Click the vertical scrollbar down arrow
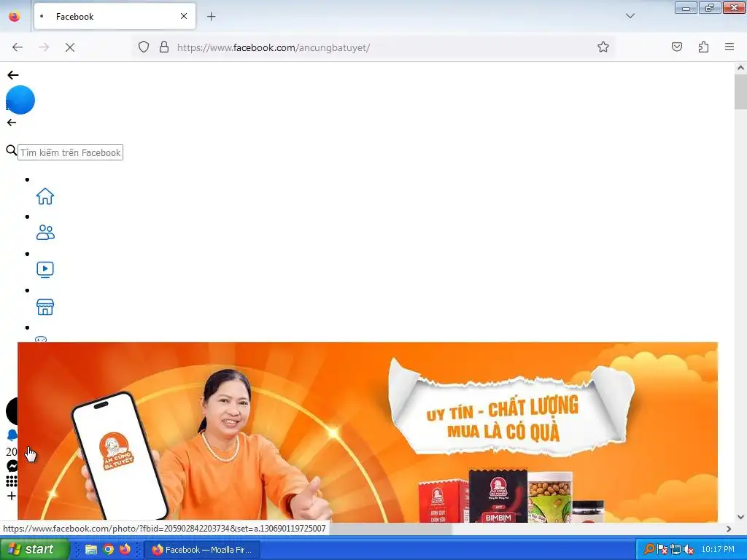 [740, 517]
